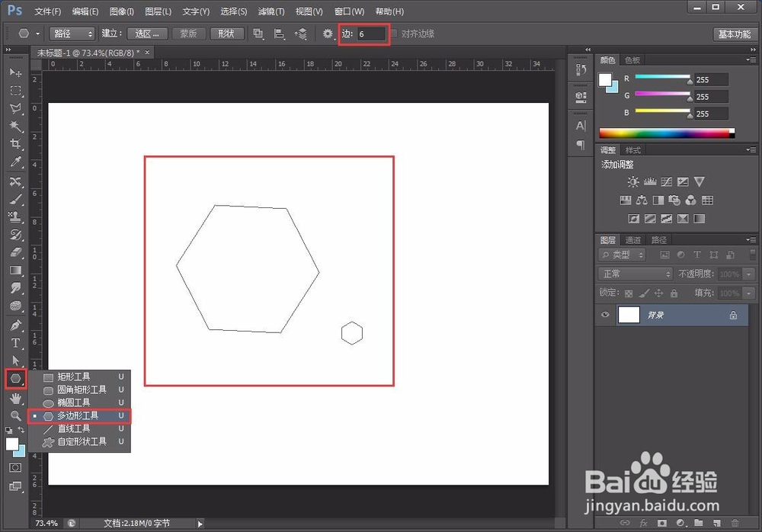Image resolution: width=762 pixels, height=532 pixels.
Task: Select the Zoom tool
Action: (x=15, y=416)
